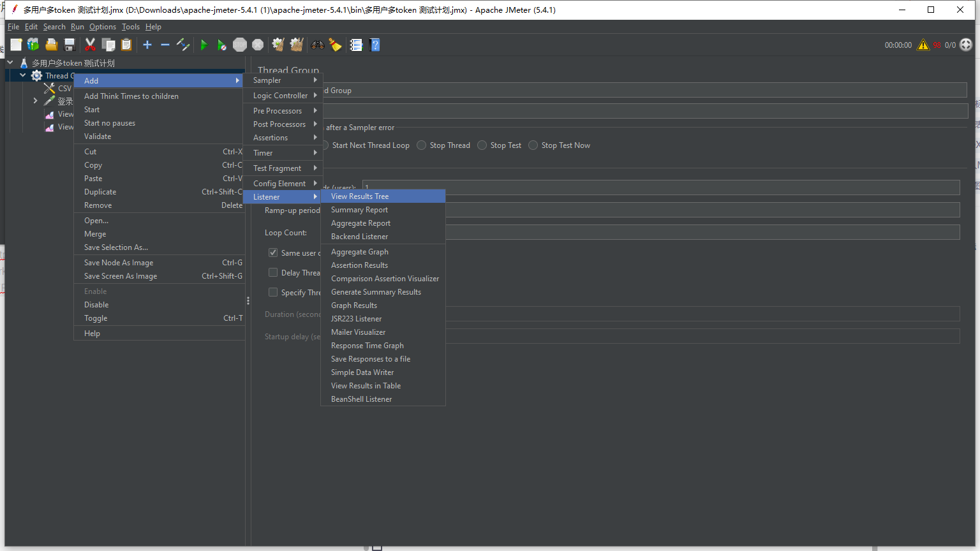
Task: Click the remote engines icon at toolbar end
Action: pos(966,45)
